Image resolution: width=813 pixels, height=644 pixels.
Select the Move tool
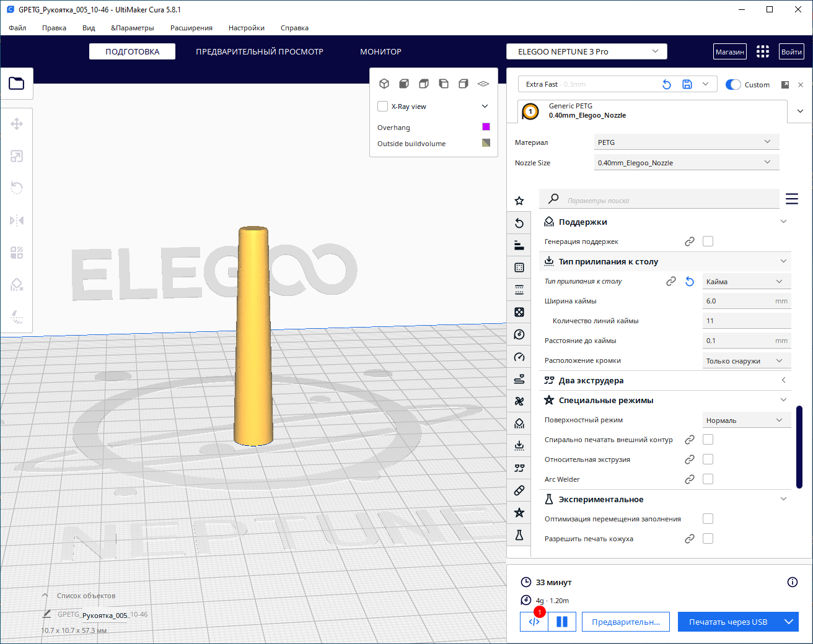[x=17, y=124]
